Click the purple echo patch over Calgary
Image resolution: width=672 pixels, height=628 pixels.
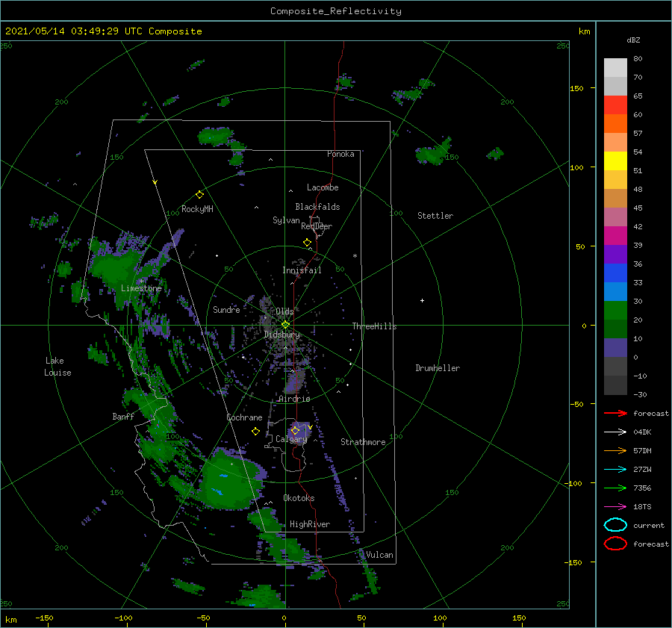pos(301,433)
